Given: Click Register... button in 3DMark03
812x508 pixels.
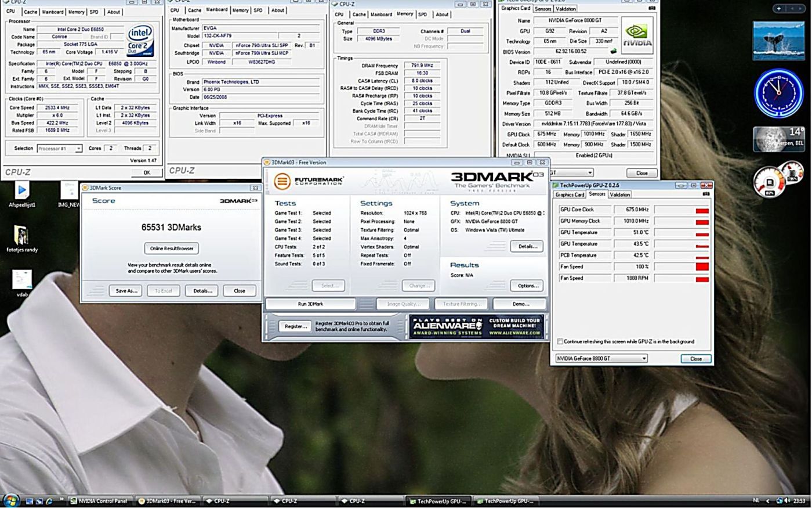Looking at the screenshot, I should (x=295, y=326).
